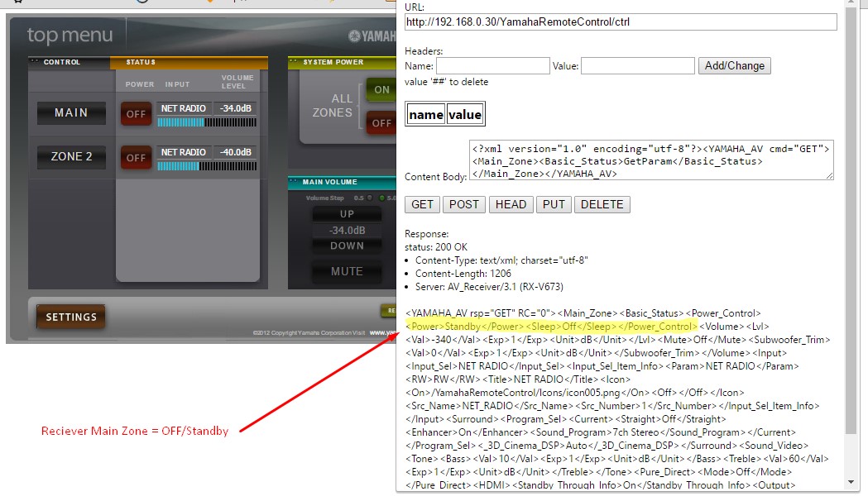
Task: Select the 0.5 volume step radio
Action: (370, 198)
